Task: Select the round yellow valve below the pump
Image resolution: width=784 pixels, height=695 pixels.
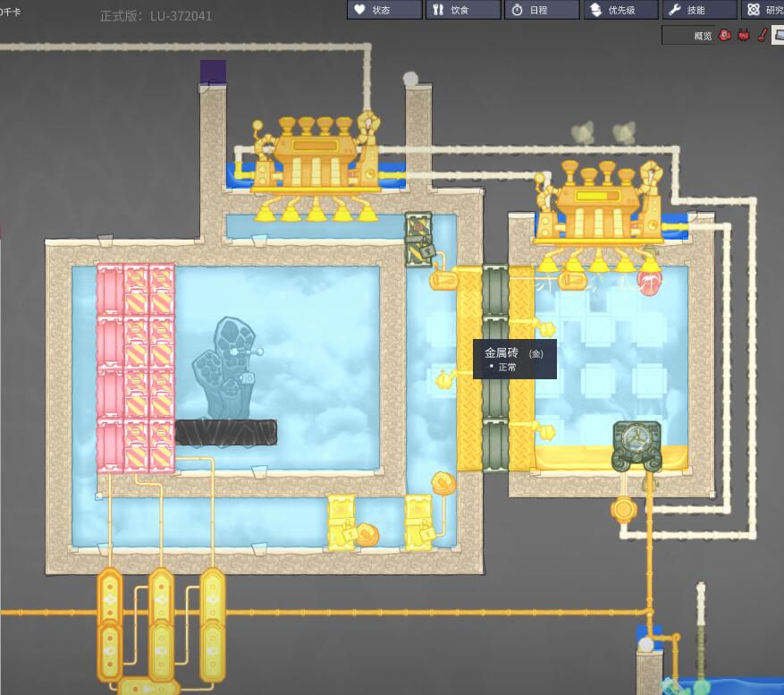Action: point(623,510)
